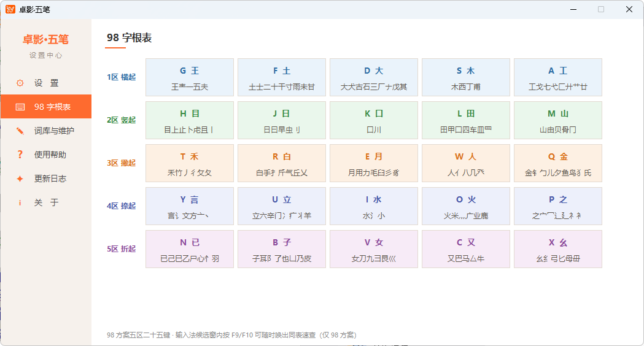Minimize the 卓影五笔 window
The image size is (644, 346).
click(573, 9)
